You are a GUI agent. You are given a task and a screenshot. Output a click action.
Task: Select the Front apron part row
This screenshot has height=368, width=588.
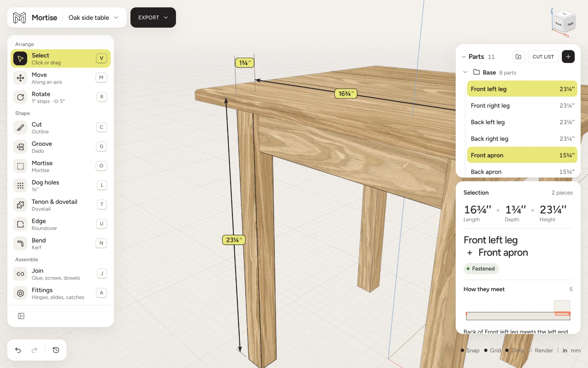522,155
